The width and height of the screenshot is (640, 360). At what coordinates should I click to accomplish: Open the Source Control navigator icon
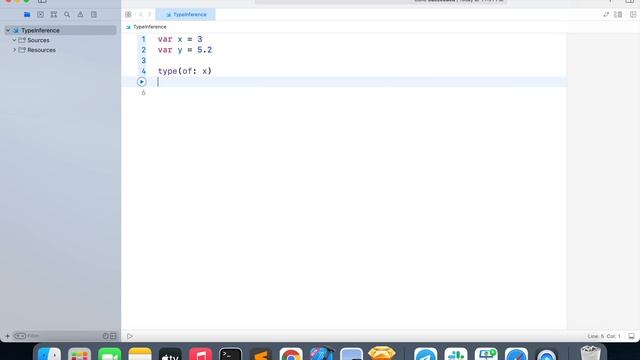[40, 15]
